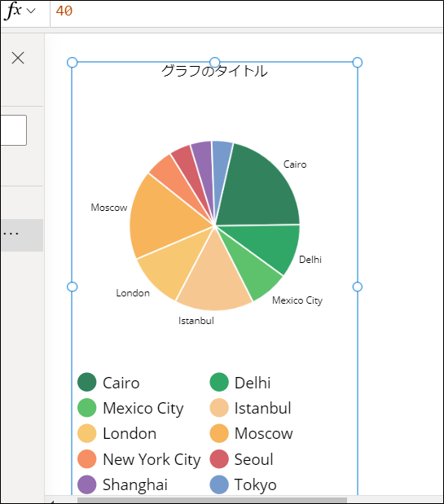The image size is (444, 504).
Task: Click the Cairo legend color swatch
Action: point(87,382)
